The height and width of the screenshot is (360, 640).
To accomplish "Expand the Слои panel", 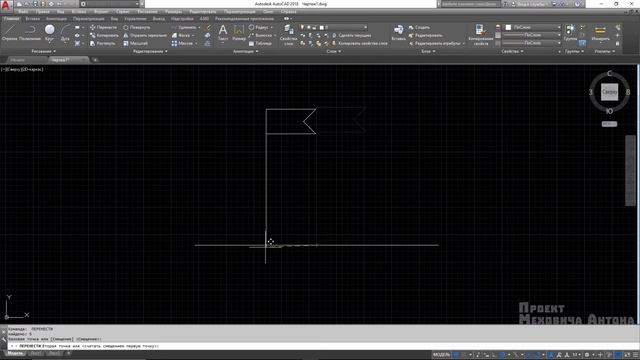I will [334, 51].
